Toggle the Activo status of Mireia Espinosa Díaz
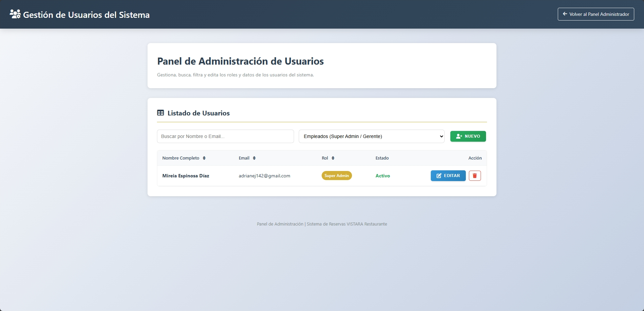The width and height of the screenshot is (644, 311). (383, 175)
